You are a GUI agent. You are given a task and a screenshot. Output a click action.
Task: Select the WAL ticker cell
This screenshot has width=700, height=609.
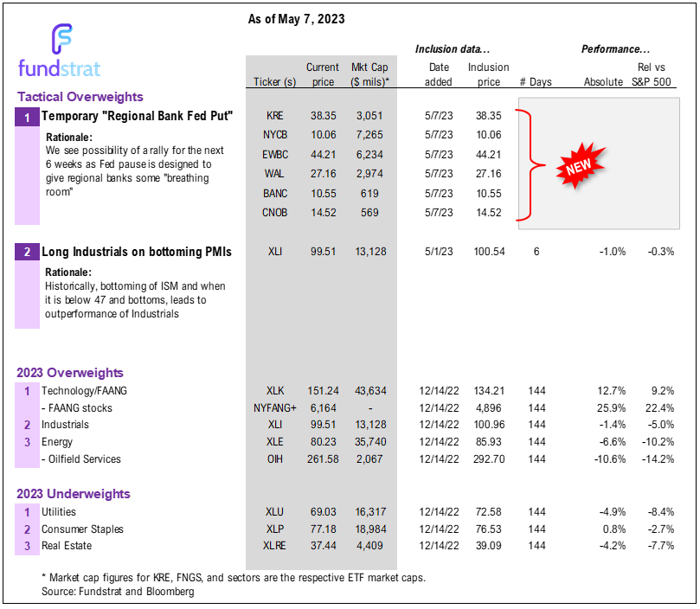274,174
